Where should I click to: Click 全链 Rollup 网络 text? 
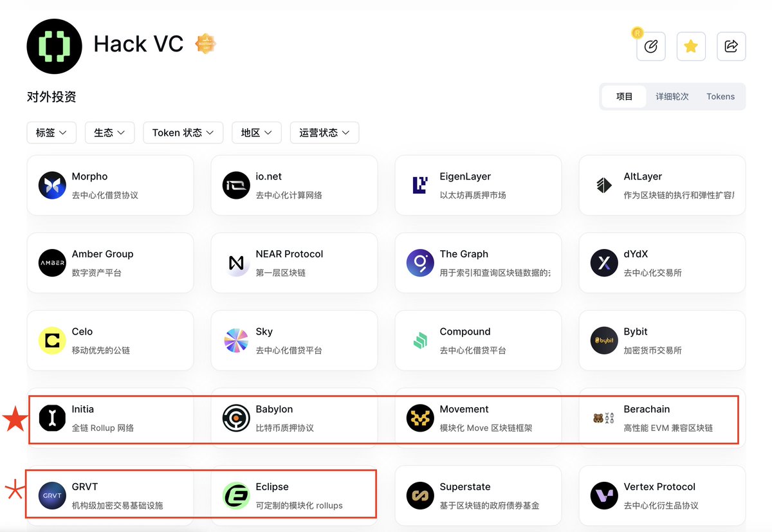point(103,428)
